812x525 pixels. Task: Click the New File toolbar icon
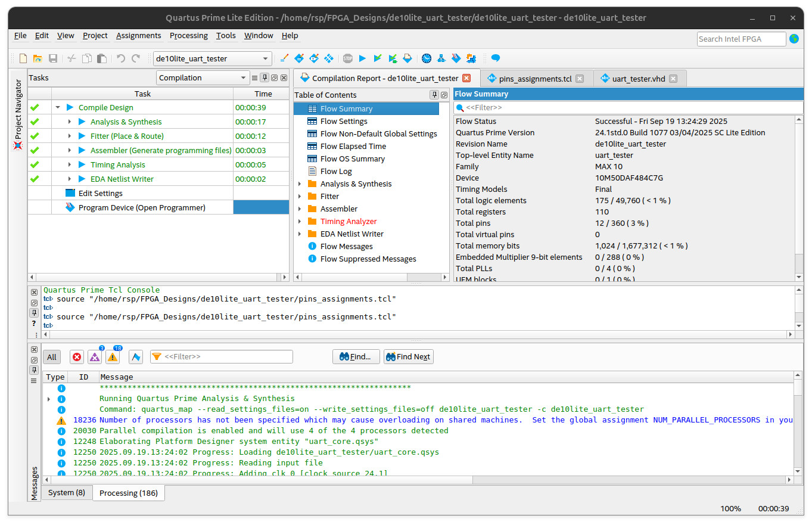23,58
